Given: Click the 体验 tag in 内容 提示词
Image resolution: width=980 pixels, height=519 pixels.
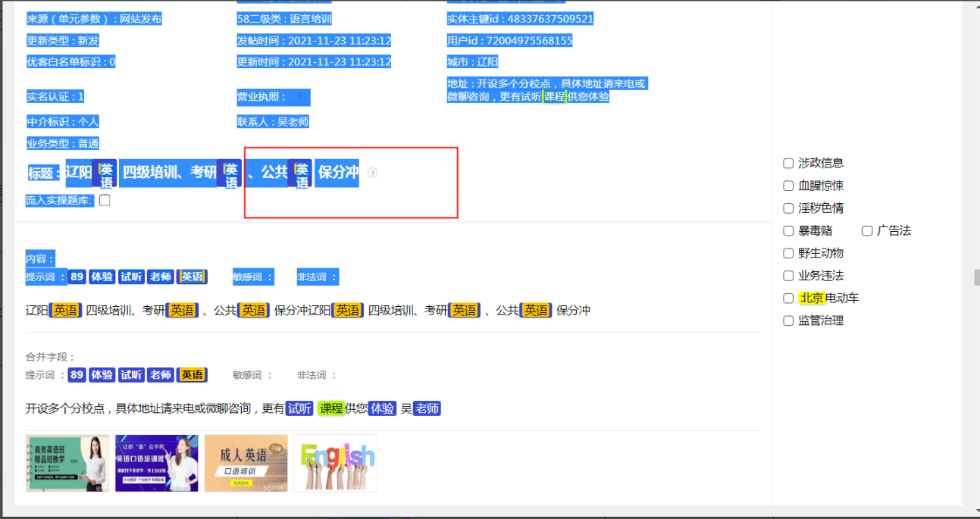Looking at the screenshot, I should [x=102, y=277].
